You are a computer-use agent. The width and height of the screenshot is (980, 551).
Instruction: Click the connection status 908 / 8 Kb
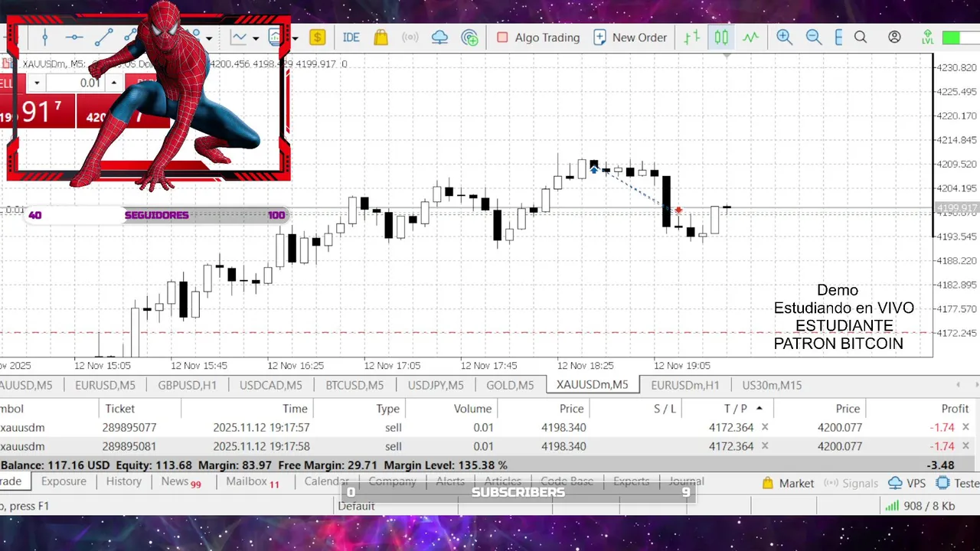(x=920, y=506)
